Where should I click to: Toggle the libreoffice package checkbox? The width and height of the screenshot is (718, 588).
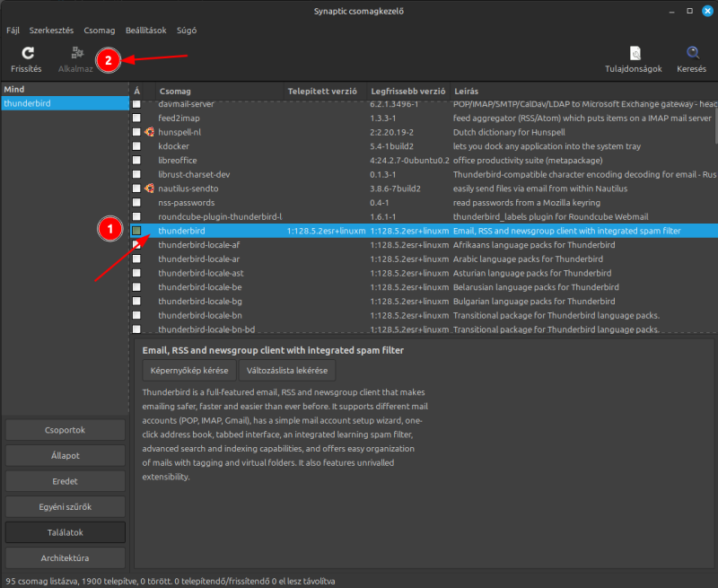[136, 161]
